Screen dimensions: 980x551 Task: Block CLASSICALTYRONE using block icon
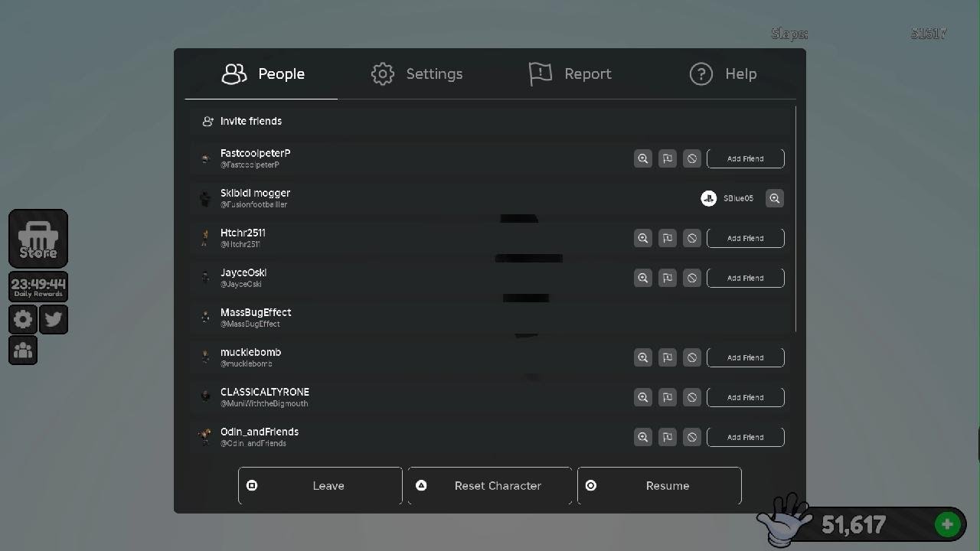click(692, 397)
